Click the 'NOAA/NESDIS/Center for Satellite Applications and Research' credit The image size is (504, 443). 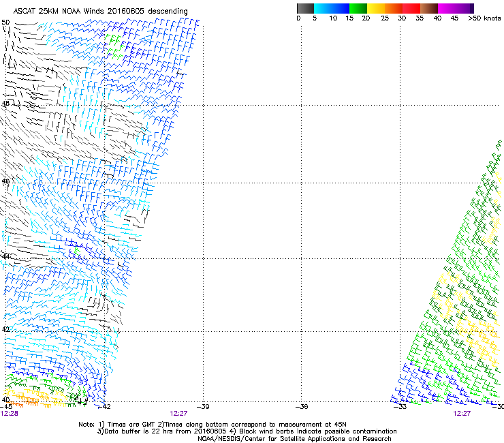coord(294,439)
